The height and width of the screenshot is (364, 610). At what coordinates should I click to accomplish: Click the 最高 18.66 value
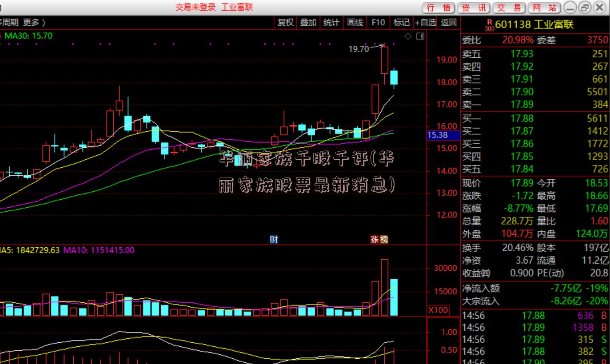click(597, 196)
